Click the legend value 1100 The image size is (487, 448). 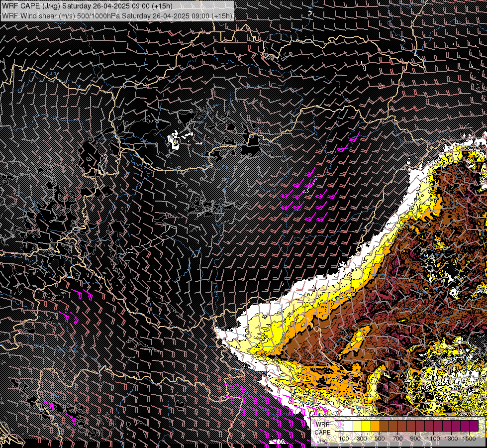433,439
